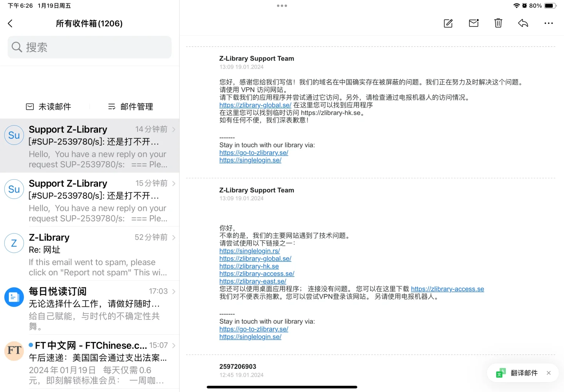Viewport: 564px width, 392px height.
Task: Tap the second Z-Library Support Team sender name
Action: pos(257,190)
